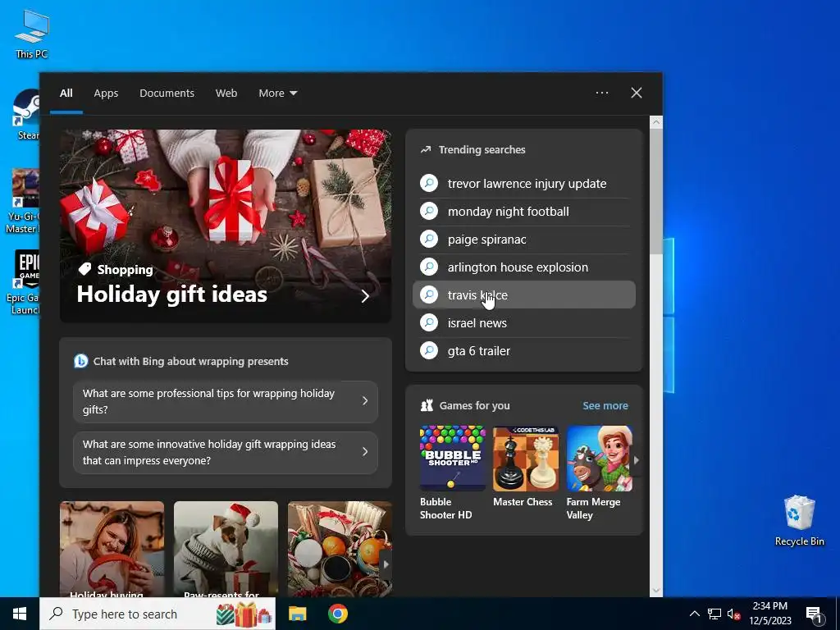Click the network tray icon
The image size is (840, 630).
pyautogui.click(x=714, y=614)
